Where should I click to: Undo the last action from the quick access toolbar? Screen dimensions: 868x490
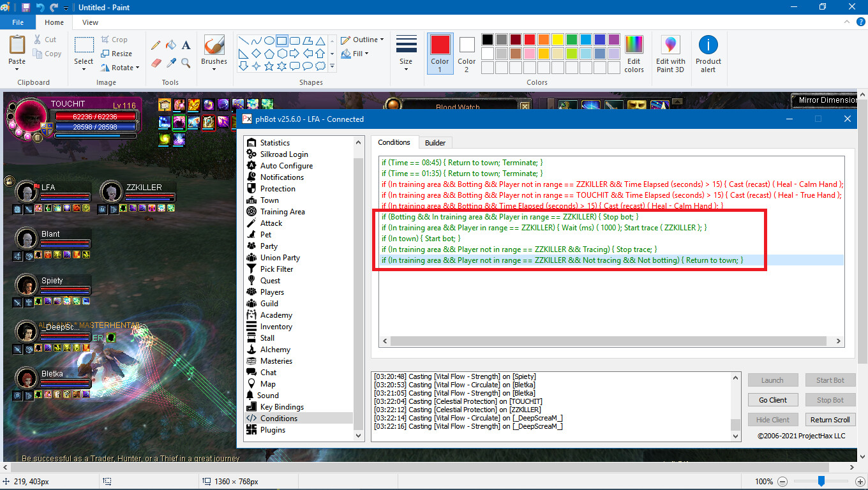(x=40, y=8)
